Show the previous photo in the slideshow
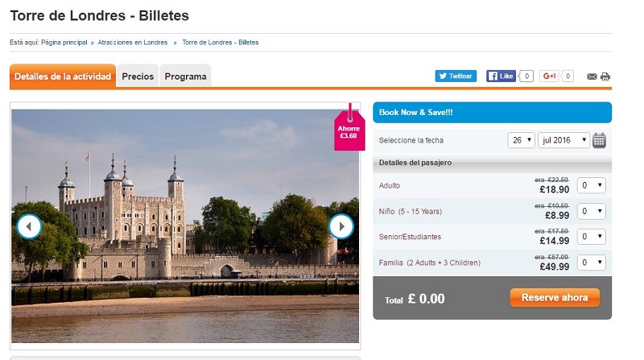Image resolution: width=644 pixels, height=360 pixels. tap(29, 226)
